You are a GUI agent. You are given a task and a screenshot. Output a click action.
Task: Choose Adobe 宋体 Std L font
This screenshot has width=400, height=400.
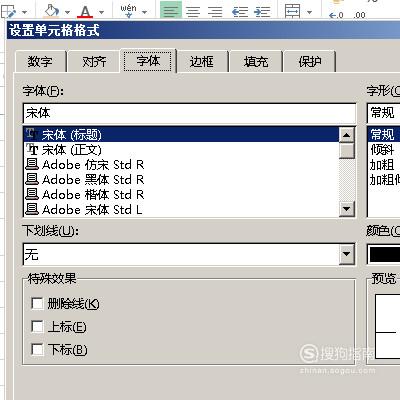[x=181, y=210]
